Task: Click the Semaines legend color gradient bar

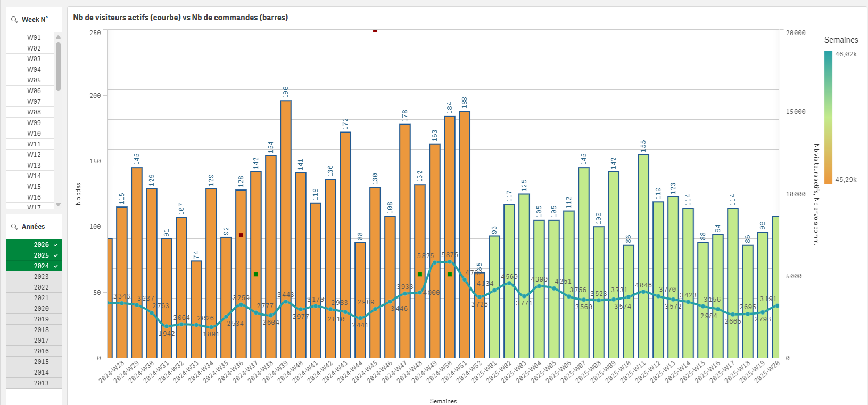Action: 828,117
